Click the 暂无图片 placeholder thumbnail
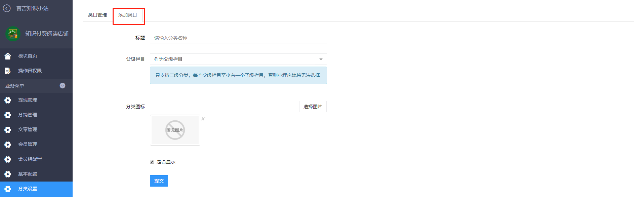644x197 pixels. pos(175,130)
